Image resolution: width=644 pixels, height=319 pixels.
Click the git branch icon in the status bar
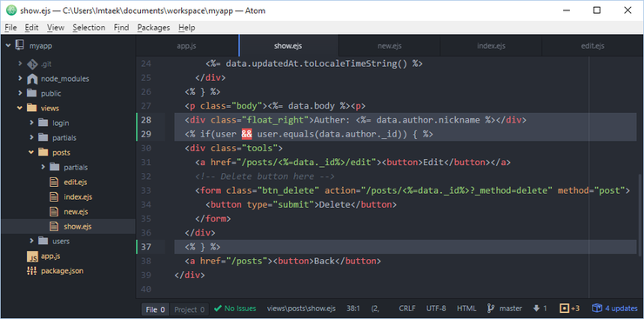pyautogui.click(x=490, y=309)
